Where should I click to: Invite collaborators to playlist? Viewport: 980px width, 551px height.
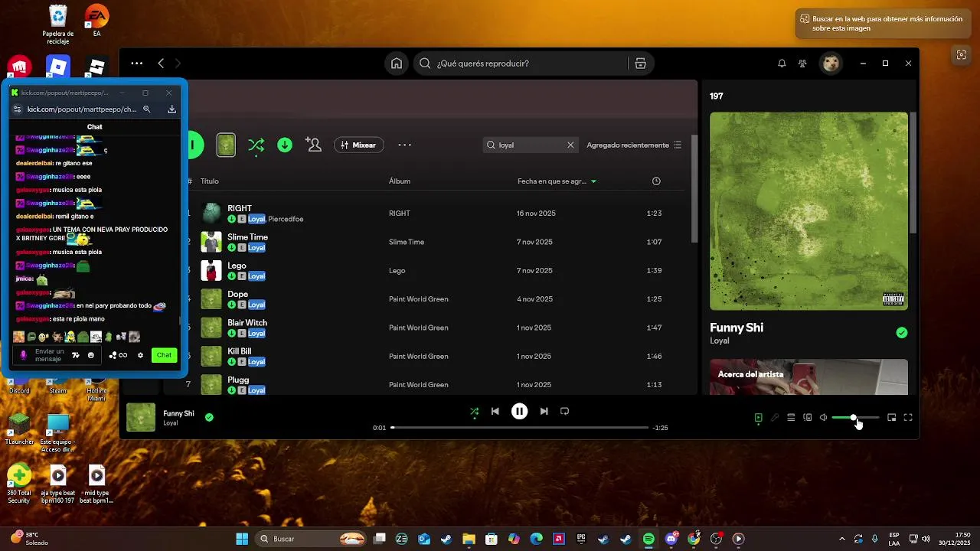click(313, 145)
